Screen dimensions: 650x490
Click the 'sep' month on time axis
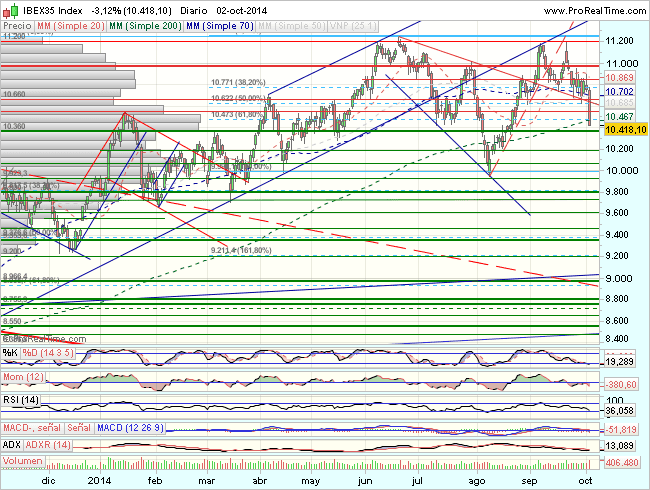(529, 481)
